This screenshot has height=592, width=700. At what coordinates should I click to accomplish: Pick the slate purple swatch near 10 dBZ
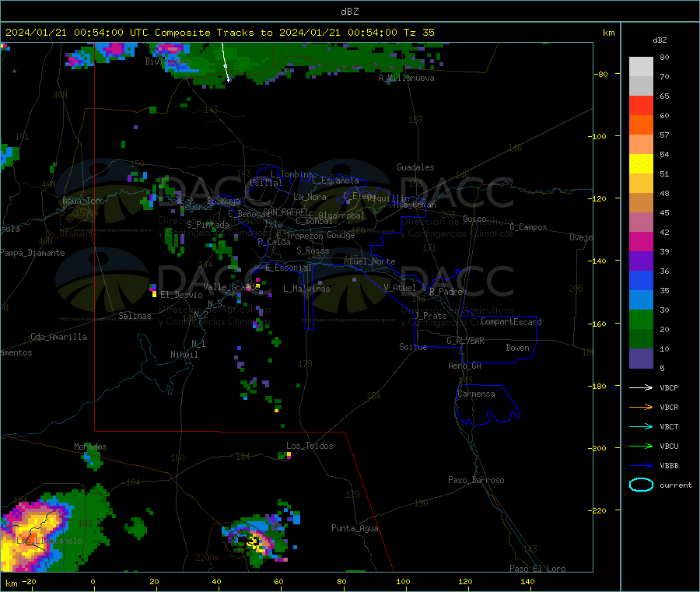[641, 359]
